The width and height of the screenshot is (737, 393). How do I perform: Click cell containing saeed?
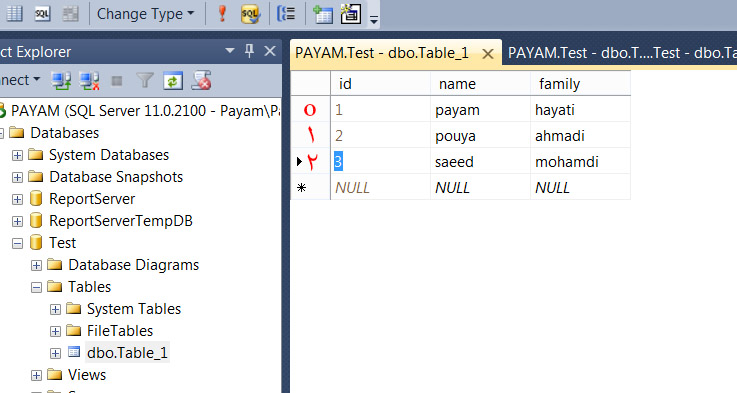pos(480,161)
